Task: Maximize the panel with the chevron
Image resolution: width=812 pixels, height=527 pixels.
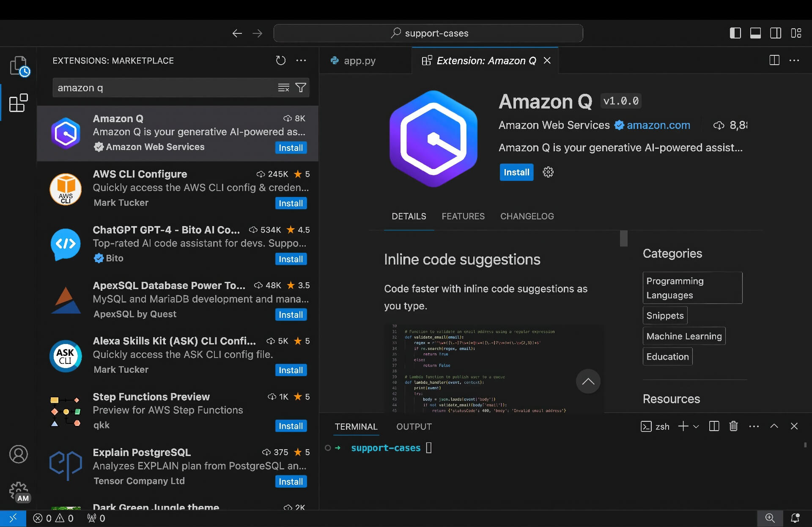Action: point(774,426)
